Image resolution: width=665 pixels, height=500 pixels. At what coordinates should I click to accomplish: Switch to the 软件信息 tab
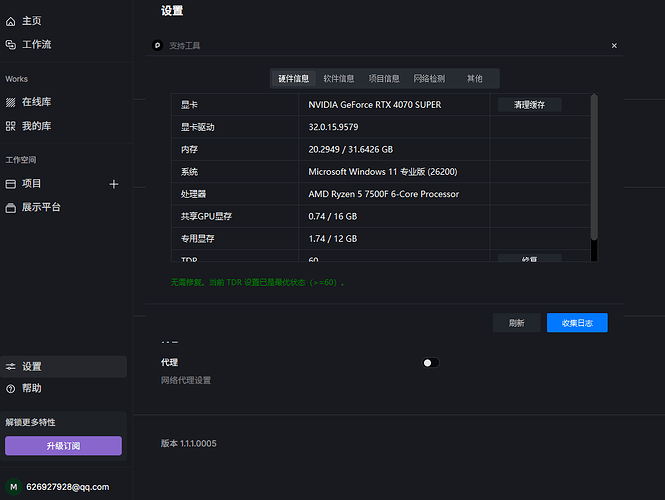click(338, 78)
